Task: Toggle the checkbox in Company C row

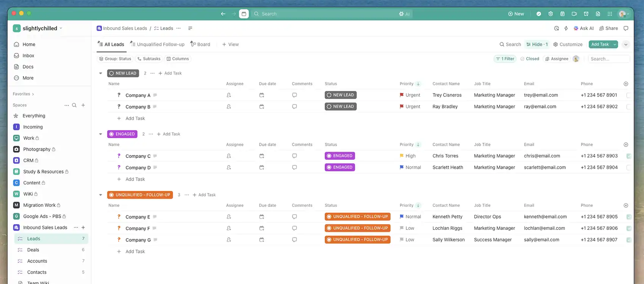Action: click(628, 156)
